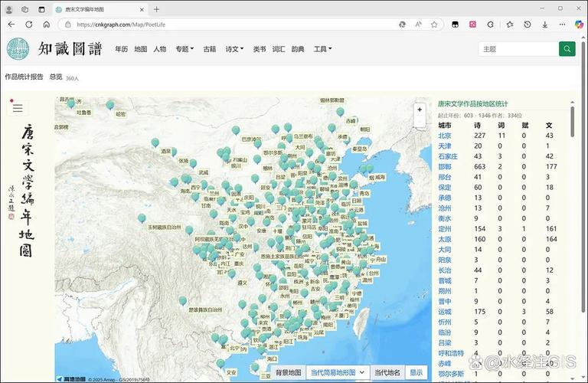Click the 当代地名 button
The height and width of the screenshot is (383, 588).
tap(387, 372)
